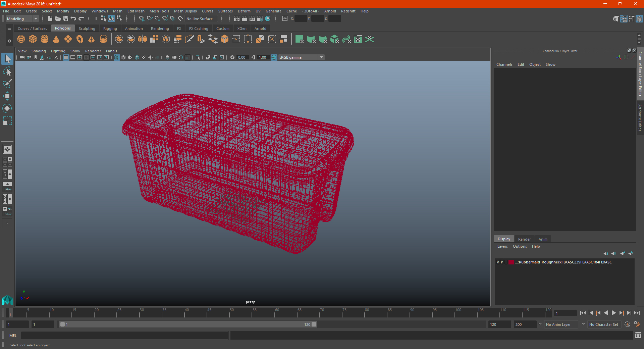Create a polygon pipe from the shelf
Image resolution: width=644 pixels, height=349 pixels.
pos(103,39)
